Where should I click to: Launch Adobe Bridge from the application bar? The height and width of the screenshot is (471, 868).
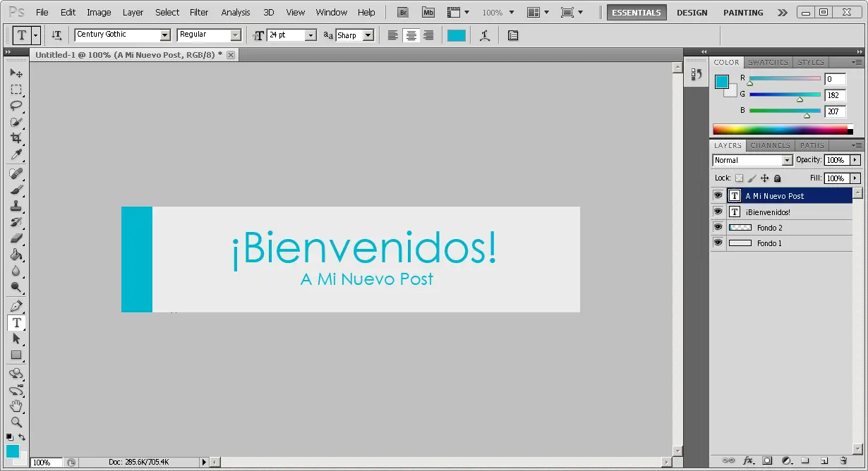tap(402, 12)
